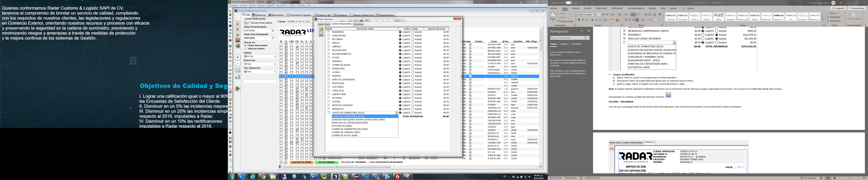Toggle 'No usar Fecha Captura' checkbox
The image size is (868, 180).
[250, 23]
